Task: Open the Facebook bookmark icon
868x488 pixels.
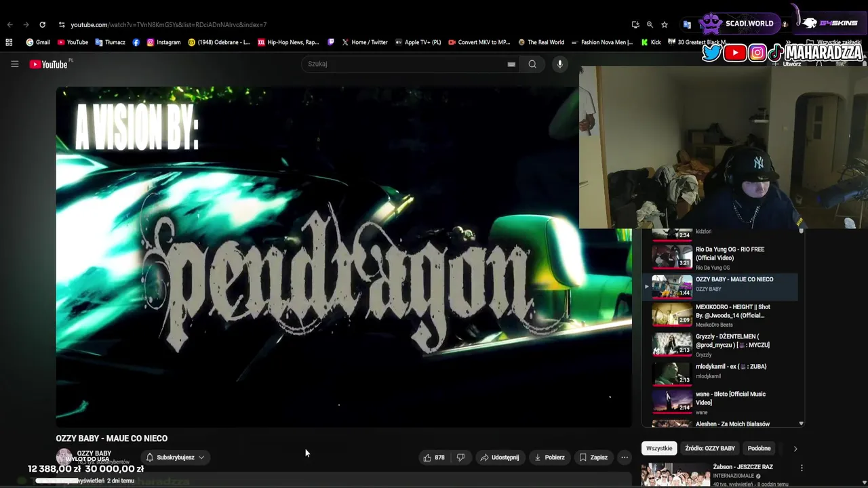Action: [136, 42]
